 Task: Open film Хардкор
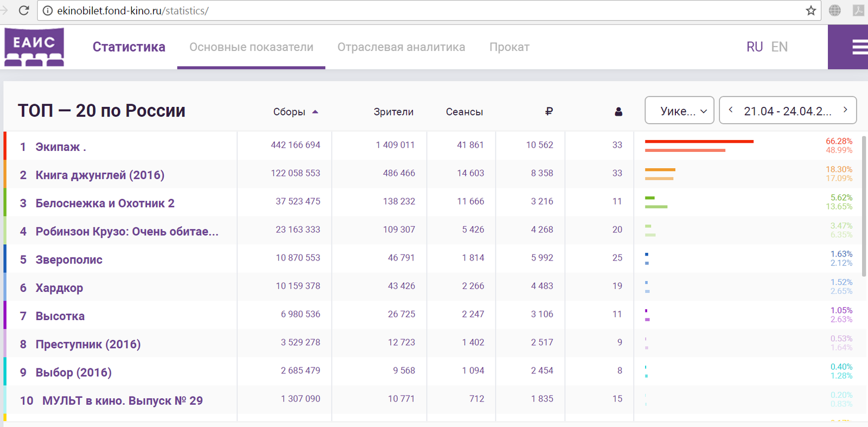point(59,288)
